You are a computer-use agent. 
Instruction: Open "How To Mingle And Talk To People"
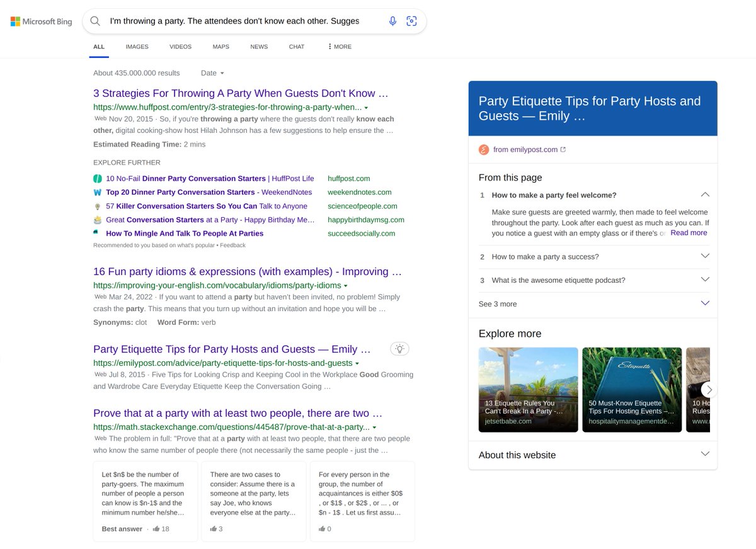[x=185, y=234]
